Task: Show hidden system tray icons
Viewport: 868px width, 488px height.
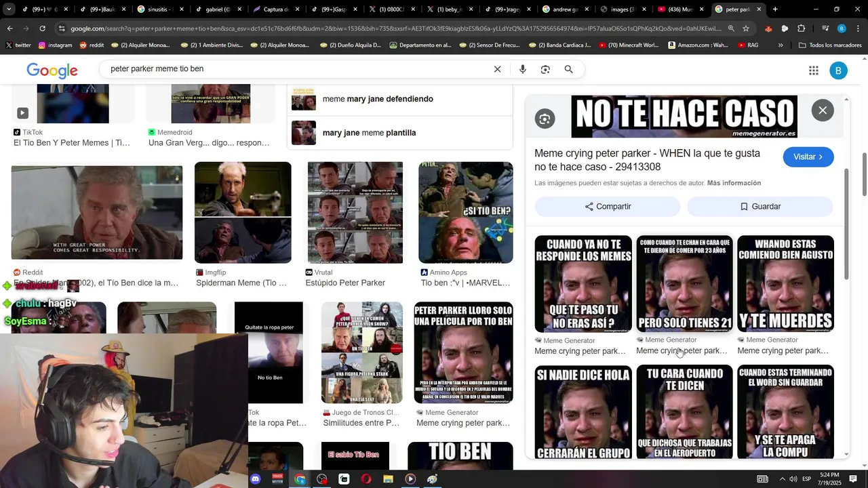Action: tap(782, 479)
